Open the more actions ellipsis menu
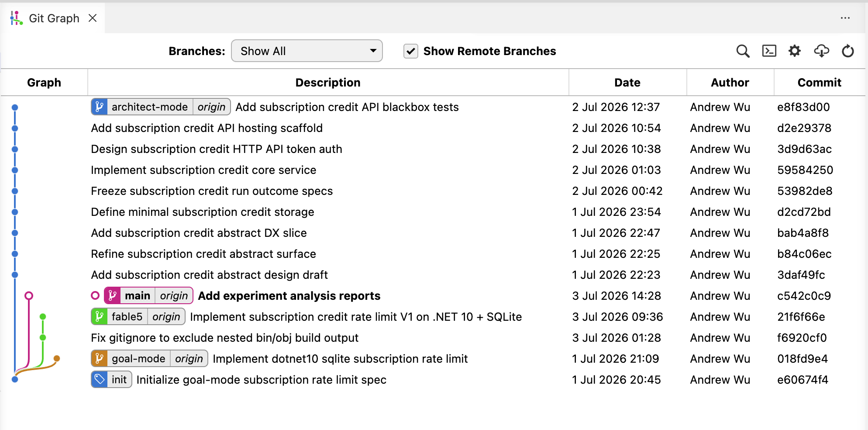The width and height of the screenshot is (868, 430). (845, 18)
